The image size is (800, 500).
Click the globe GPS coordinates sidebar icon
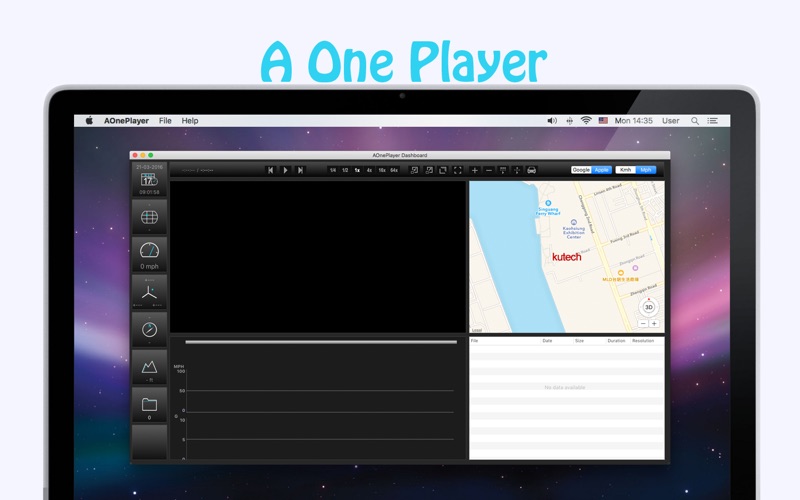pyautogui.click(x=149, y=217)
